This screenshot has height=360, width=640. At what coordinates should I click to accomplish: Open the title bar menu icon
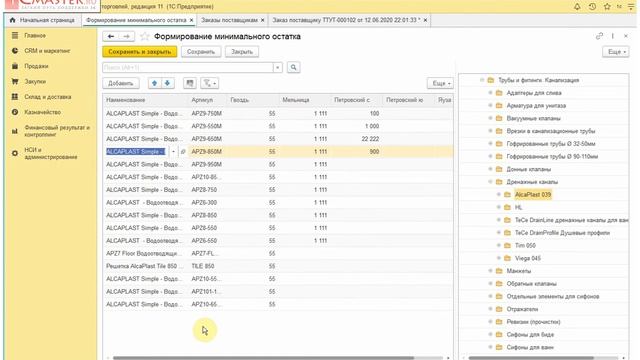click(631, 7)
